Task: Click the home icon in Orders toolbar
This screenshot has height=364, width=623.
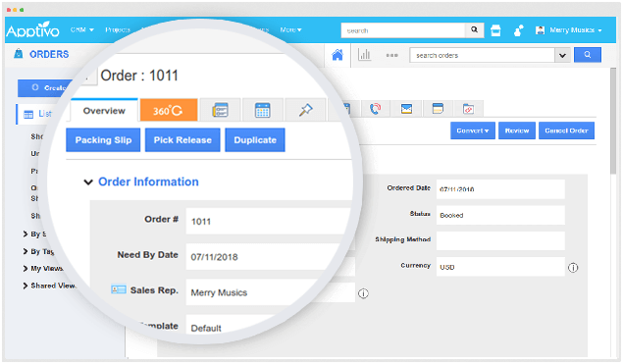Action: point(337,55)
